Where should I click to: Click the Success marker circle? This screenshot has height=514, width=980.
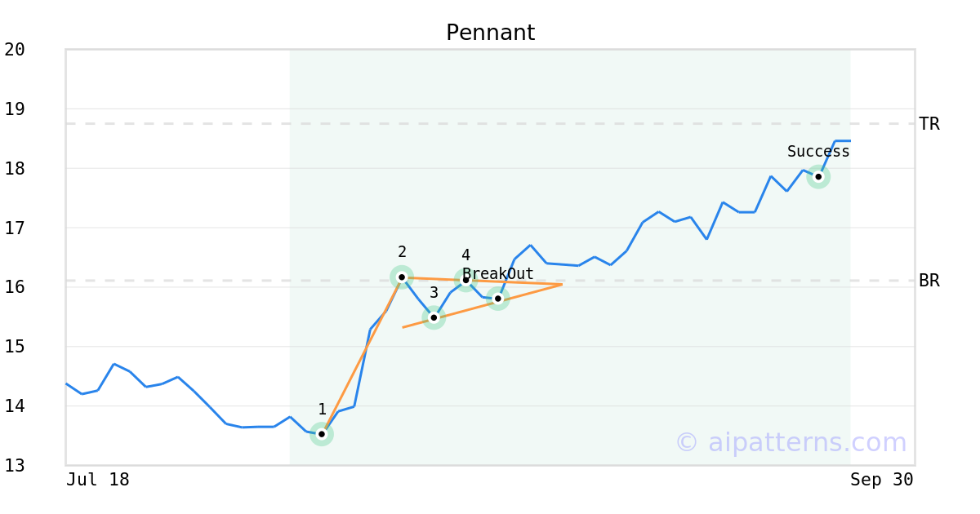pyautogui.click(x=818, y=177)
